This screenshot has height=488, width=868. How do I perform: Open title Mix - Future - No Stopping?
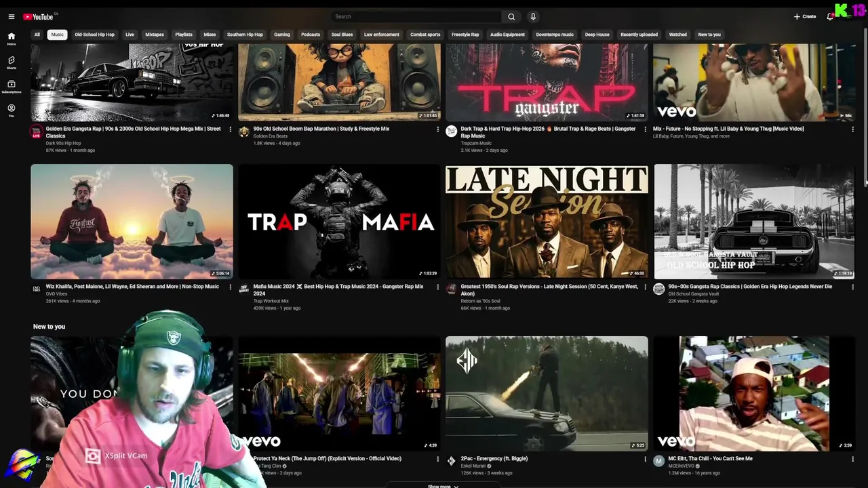pos(728,129)
